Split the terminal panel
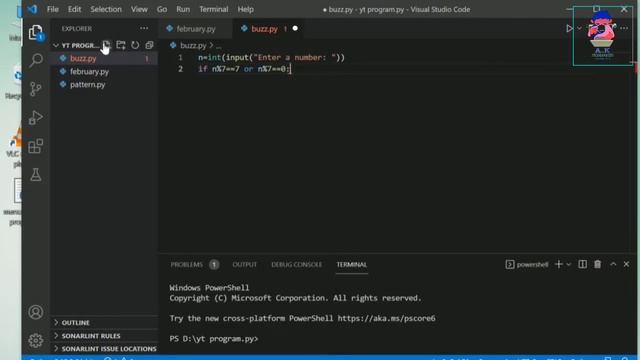The height and width of the screenshot is (360, 640). (582, 264)
